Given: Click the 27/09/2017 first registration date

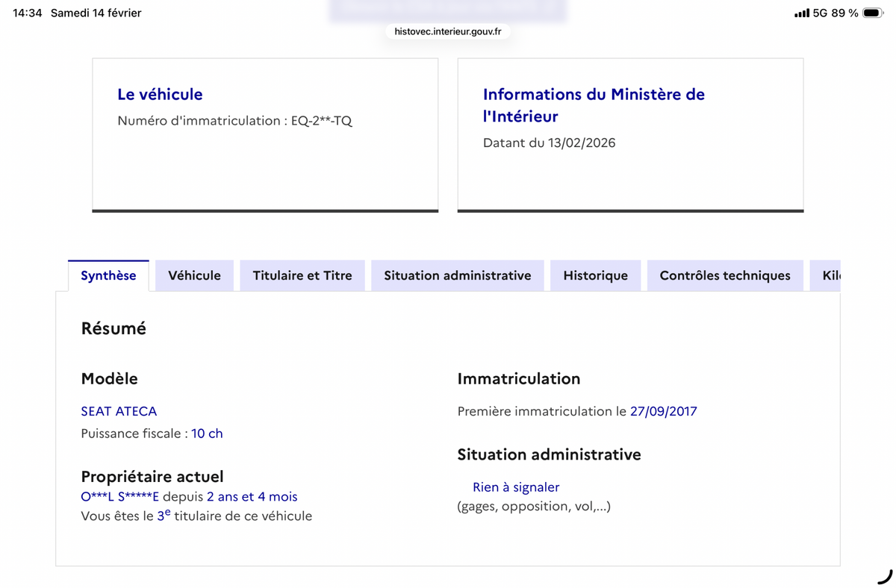Looking at the screenshot, I should click(663, 411).
